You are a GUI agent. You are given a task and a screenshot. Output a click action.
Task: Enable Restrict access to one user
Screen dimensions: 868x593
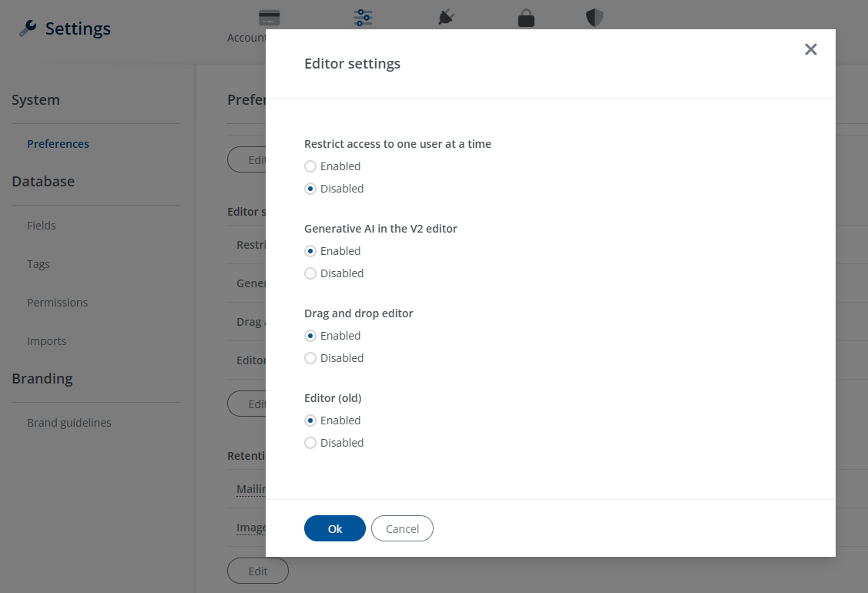310,166
